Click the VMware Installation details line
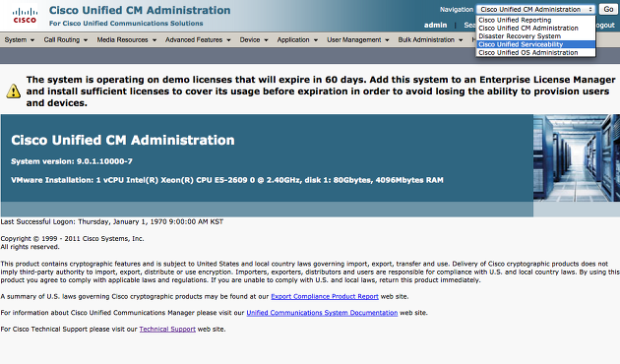 pyautogui.click(x=227, y=180)
